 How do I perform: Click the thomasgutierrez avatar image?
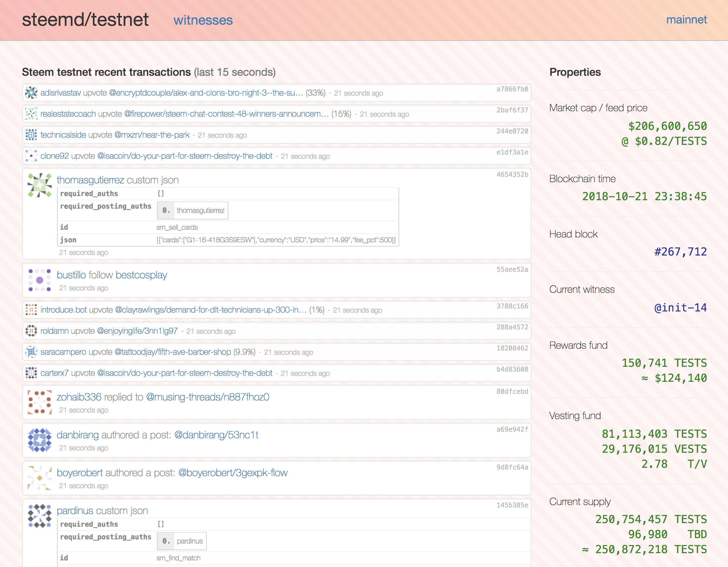pyautogui.click(x=40, y=185)
